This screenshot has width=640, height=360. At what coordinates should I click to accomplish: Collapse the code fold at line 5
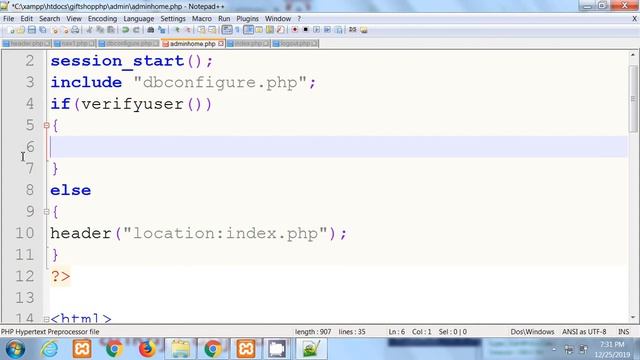coord(47,125)
